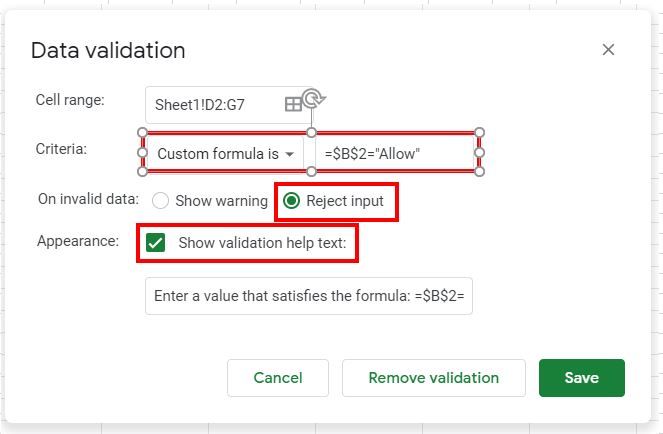Click the Cell range field Sheet1!D2:G7
The height and width of the screenshot is (434, 663).
(212, 104)
